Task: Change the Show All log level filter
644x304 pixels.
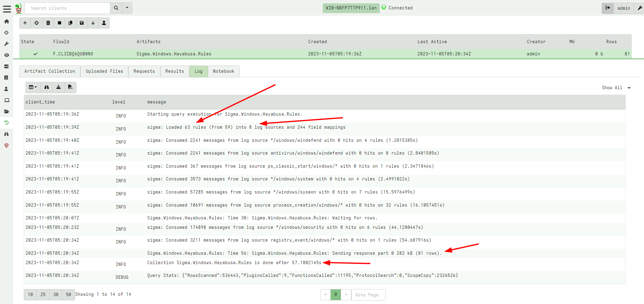Action: pyautogui.click(x=616, y=87)
